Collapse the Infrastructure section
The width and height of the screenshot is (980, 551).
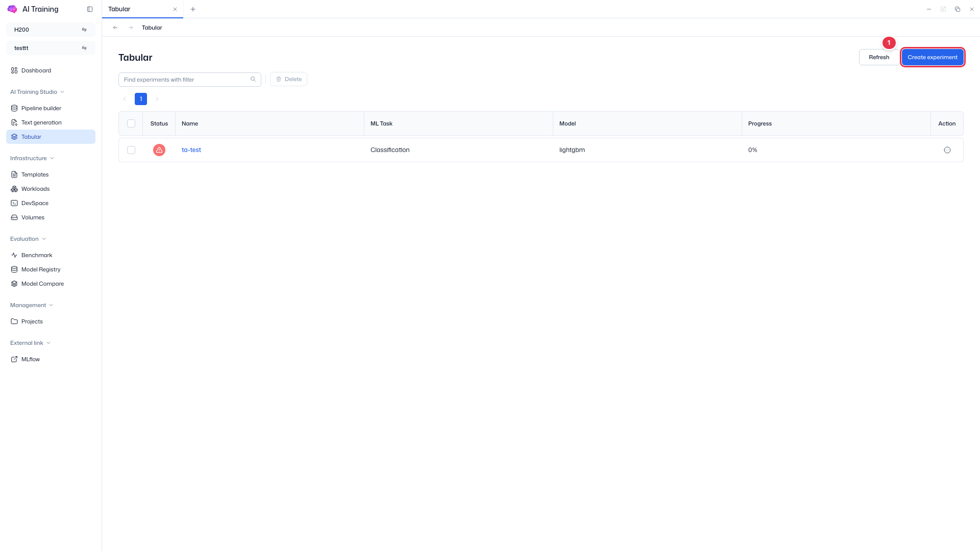32,158
